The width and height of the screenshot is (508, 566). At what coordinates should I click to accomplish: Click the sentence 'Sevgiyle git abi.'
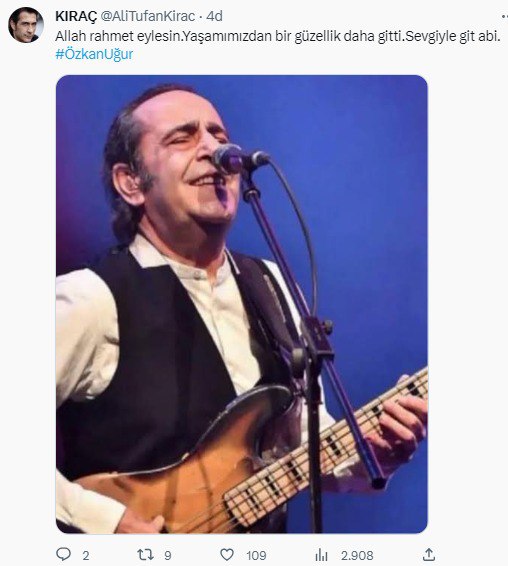pyautogui.click(x=453, y=36)
